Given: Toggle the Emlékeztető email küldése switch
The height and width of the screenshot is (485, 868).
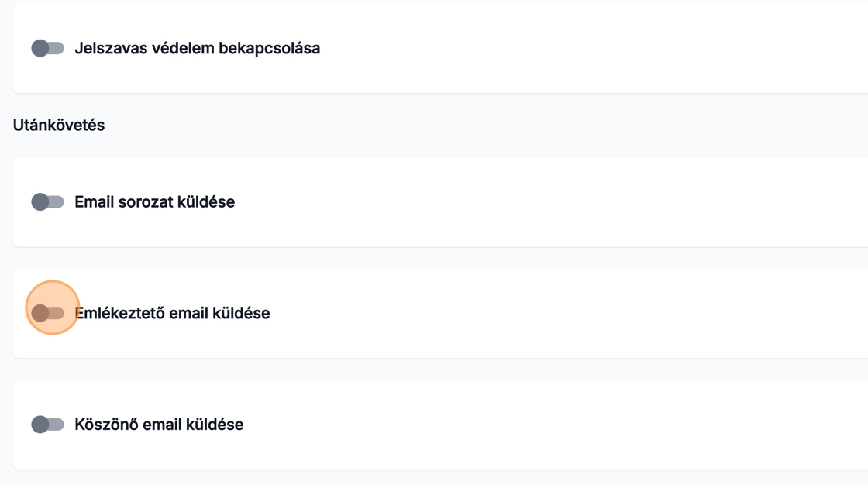Looking at the screenshot, I should click(x=47, y=314).
